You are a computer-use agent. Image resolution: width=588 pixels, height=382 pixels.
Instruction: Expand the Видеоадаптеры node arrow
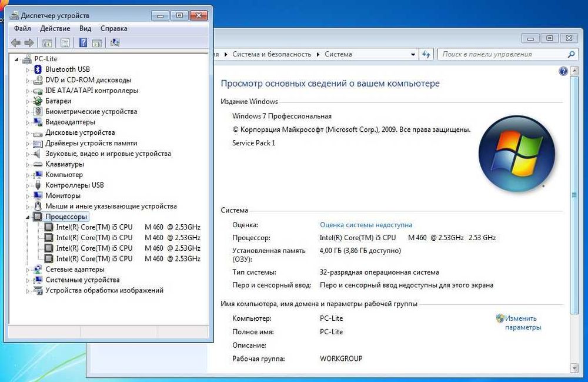pyautogui.click(x=28, y=122)
